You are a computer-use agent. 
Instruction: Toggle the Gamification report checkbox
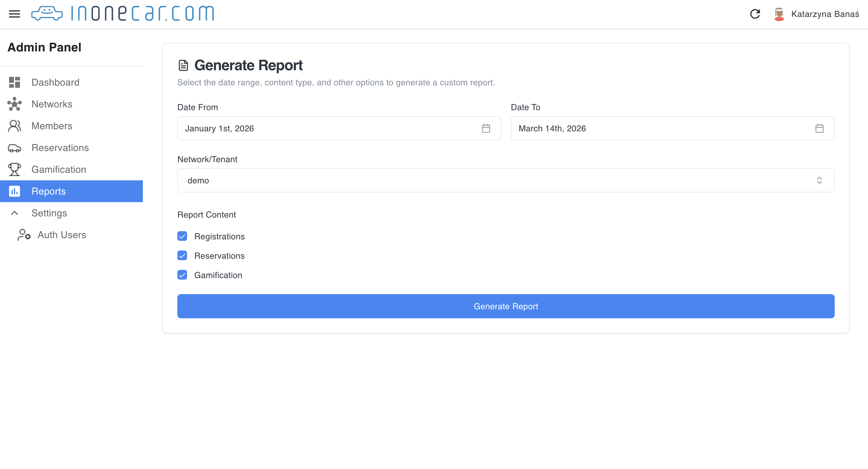pyautogui.click(x=182, y=275)
